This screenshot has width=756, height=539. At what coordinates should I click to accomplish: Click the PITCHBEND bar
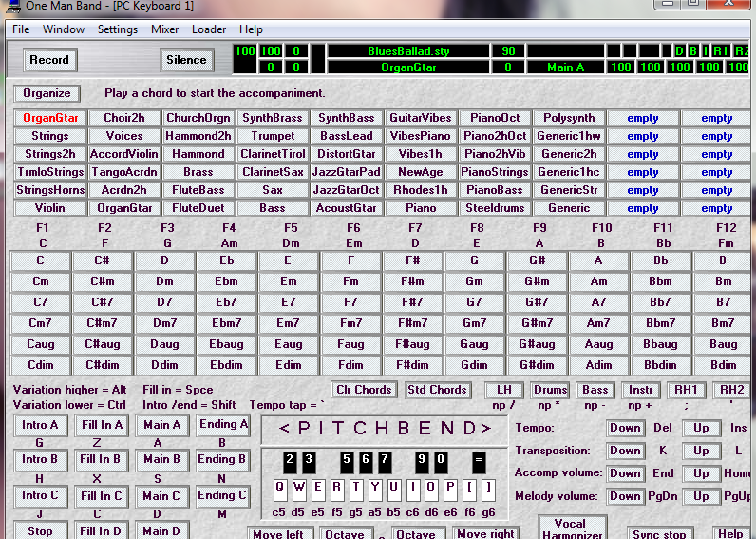click(x=385, y=429)
